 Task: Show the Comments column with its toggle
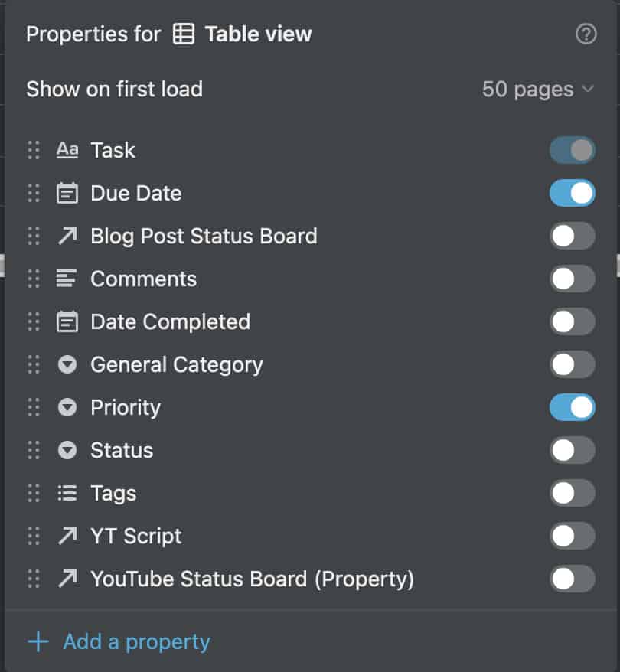tap(572, 279)
